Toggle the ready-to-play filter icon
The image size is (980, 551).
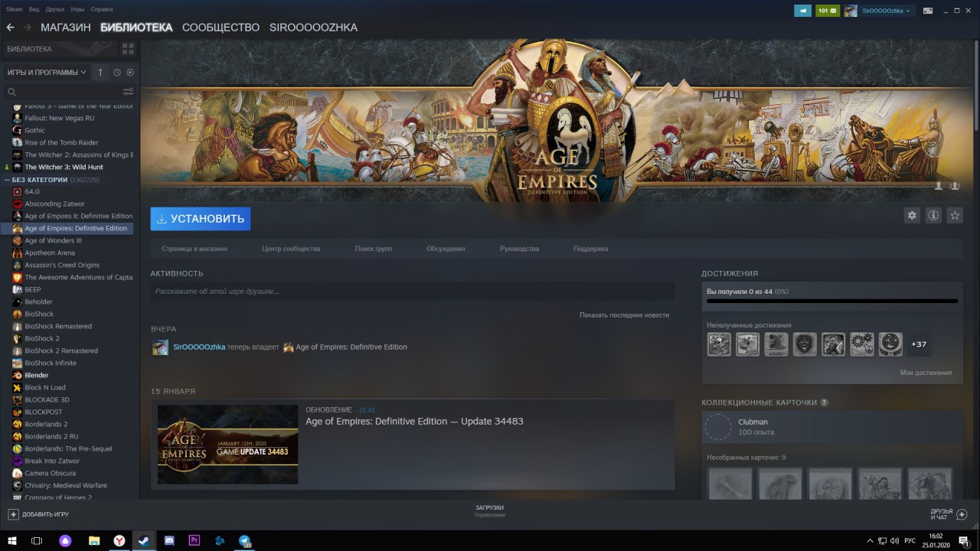130,73
